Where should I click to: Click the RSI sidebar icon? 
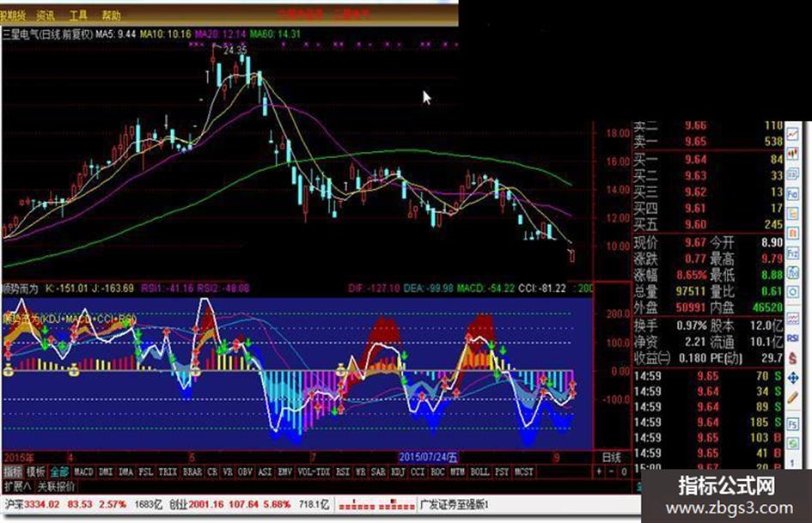[x=793, y=338]
